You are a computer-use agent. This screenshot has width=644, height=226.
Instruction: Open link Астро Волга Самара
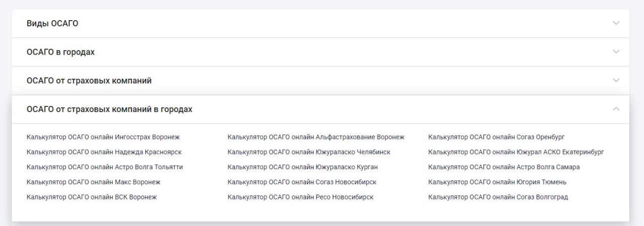pos(504,167)
